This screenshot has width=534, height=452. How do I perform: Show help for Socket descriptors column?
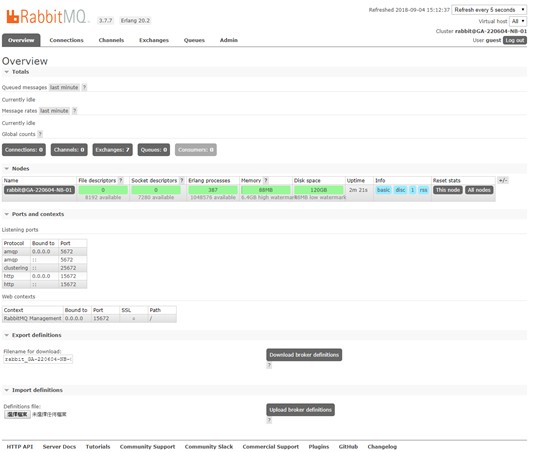coord(182,181)
